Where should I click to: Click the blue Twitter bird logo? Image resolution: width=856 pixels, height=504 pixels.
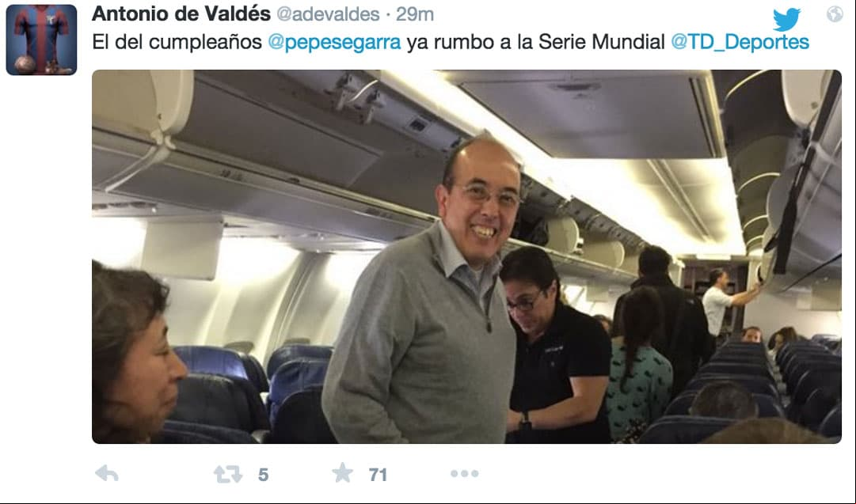pyautogui.click(x=786, y=21)
